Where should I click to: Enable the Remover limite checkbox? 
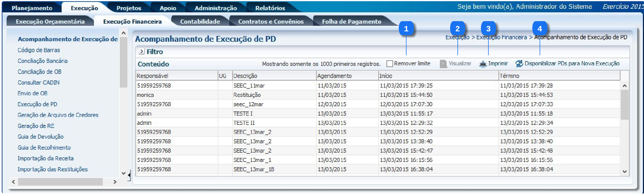(x=390, y=64)
